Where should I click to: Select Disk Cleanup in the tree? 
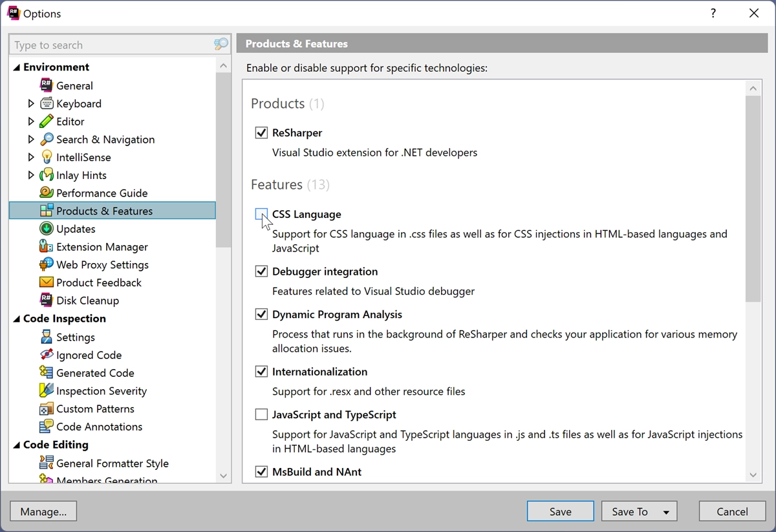[87, 301]
